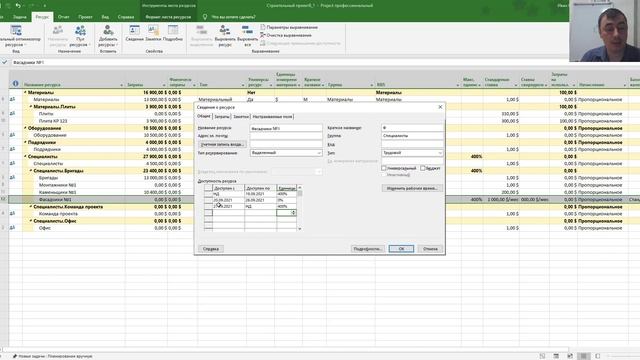
Task: Click the lightbulb Tell Me icon
Action: coord(205,17)
